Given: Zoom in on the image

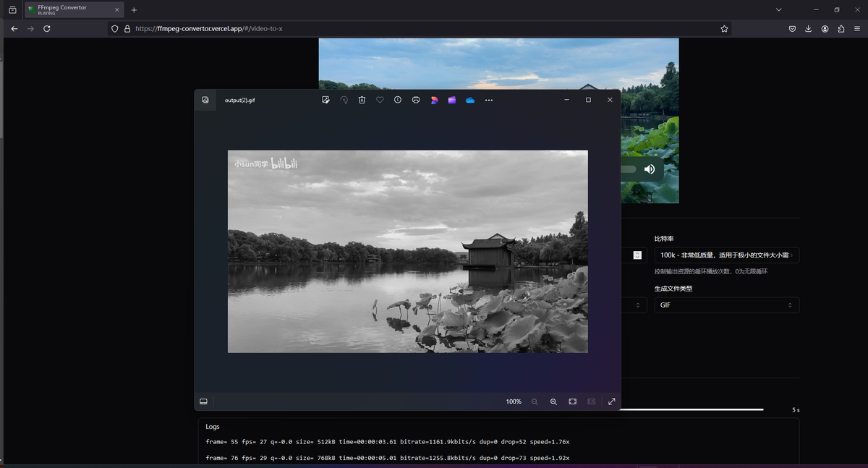Looking at the screenshot, I should (x=553, y=401).
